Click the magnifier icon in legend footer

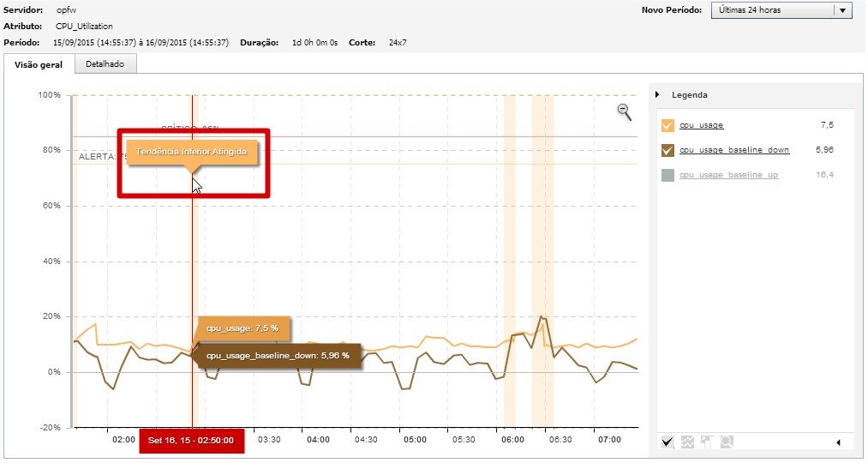(x=727, y=442)
